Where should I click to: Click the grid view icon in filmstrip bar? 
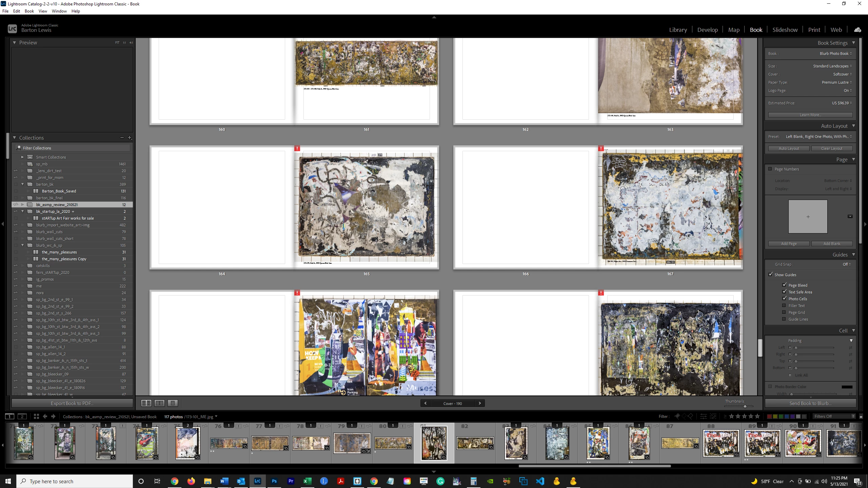tap(36, 416)
